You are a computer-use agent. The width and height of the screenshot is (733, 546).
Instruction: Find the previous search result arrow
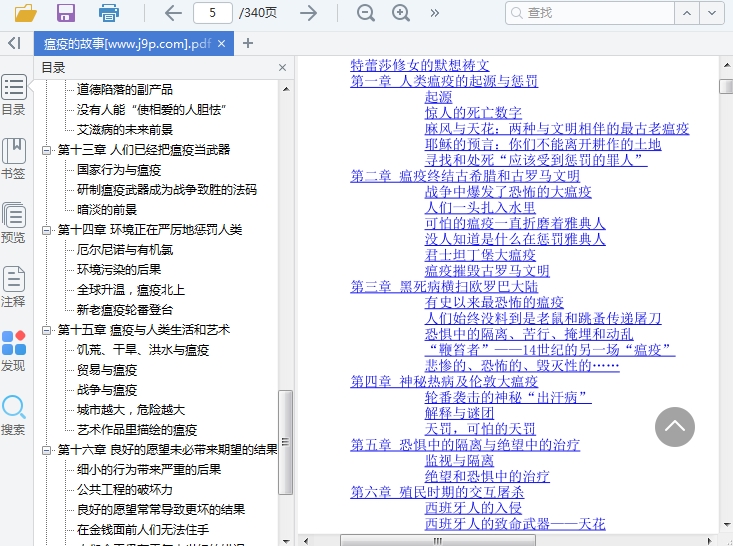[687, 13]
